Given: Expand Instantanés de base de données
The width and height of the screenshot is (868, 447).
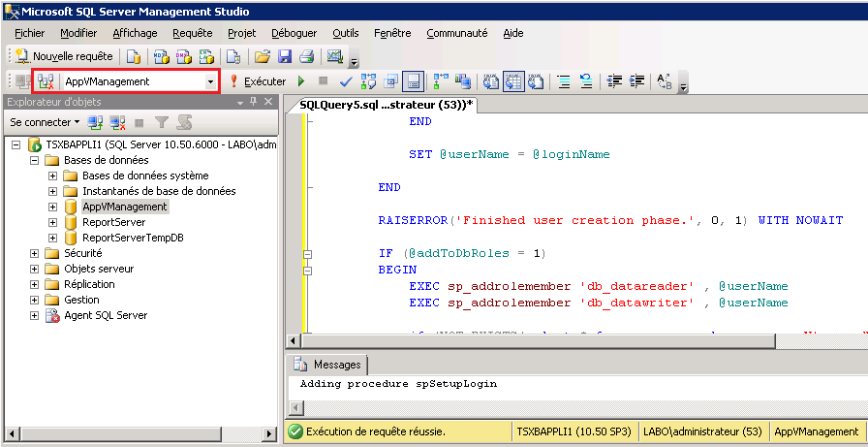Looking at the screenshot, I should click(x=52, y=191).
